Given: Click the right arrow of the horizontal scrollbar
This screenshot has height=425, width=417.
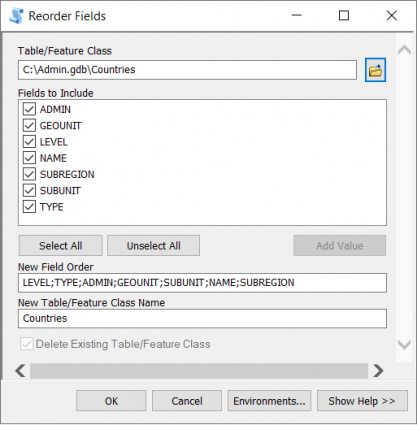Looking at the screenshot, I should (x=378, y=371).
